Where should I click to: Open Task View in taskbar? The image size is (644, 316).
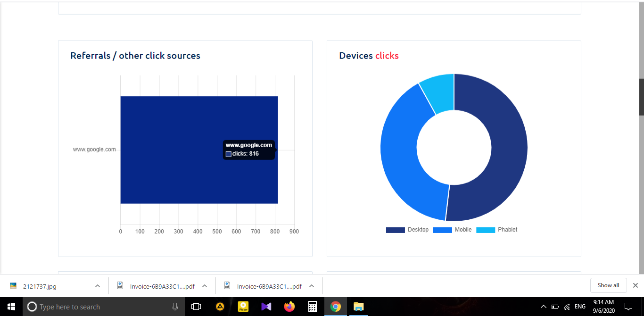(196, 307)
